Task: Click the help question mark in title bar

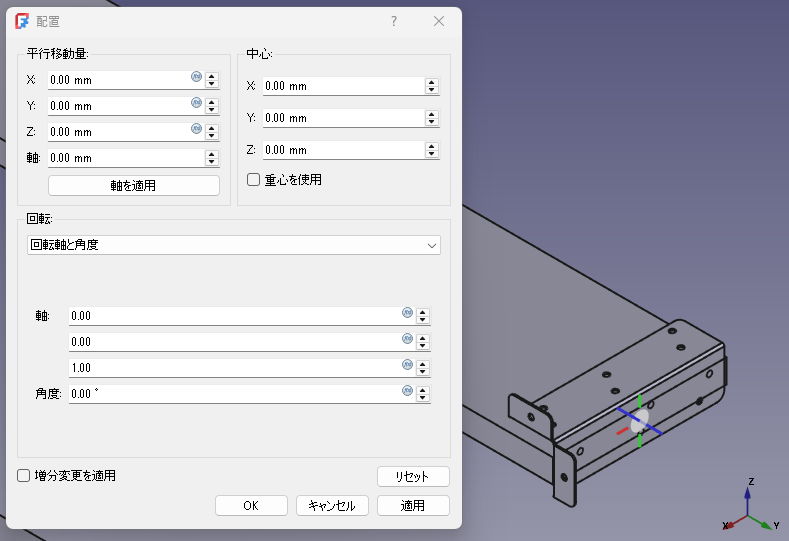Action: point(394,21)
